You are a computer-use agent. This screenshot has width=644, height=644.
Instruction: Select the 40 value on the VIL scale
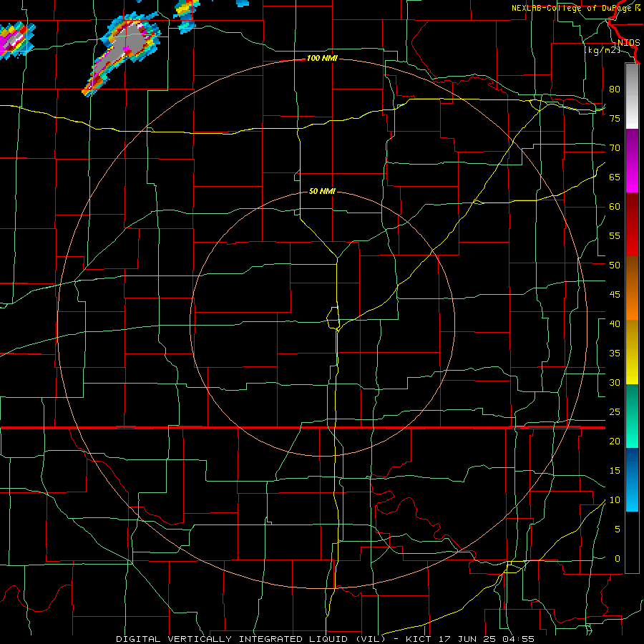tap(615, 324)
